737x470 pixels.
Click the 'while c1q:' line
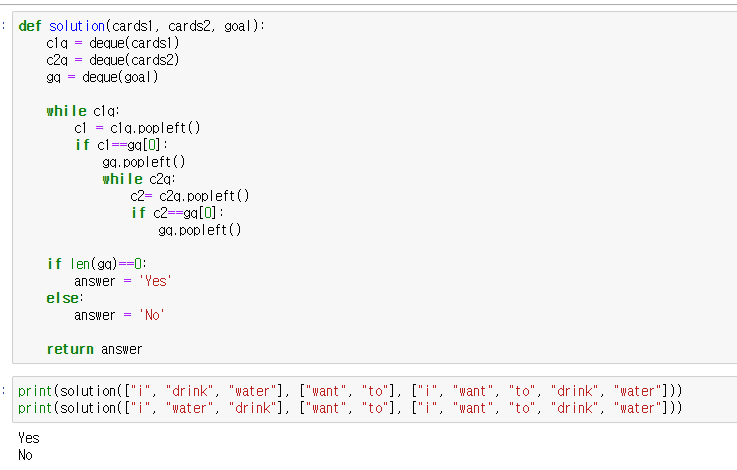coord(83,111)
